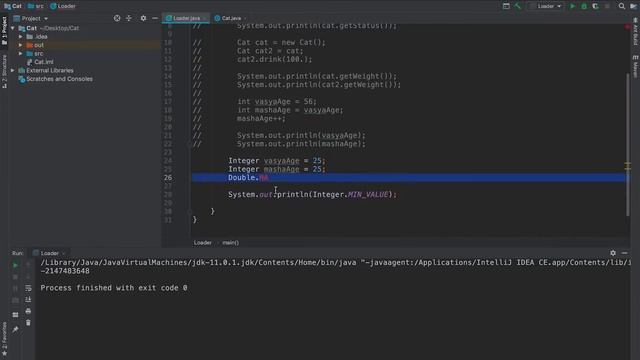The image size is (640, 360).
Task: Click the down arrow in Run panel
Action: point(28,277)
